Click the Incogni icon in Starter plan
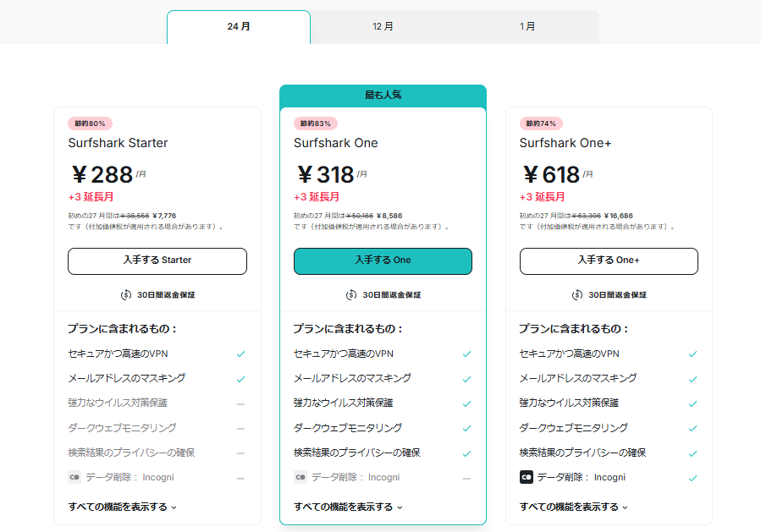 (x=74, y=477)
